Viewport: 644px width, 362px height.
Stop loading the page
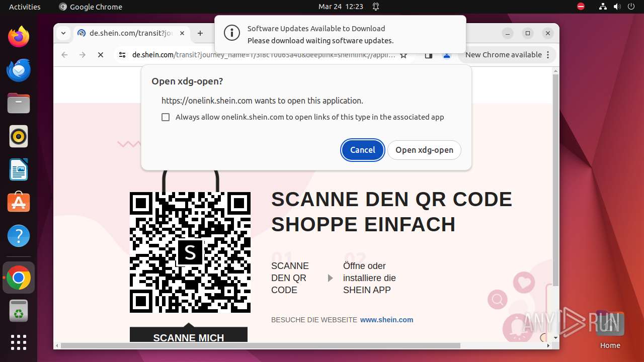[101, 55]
